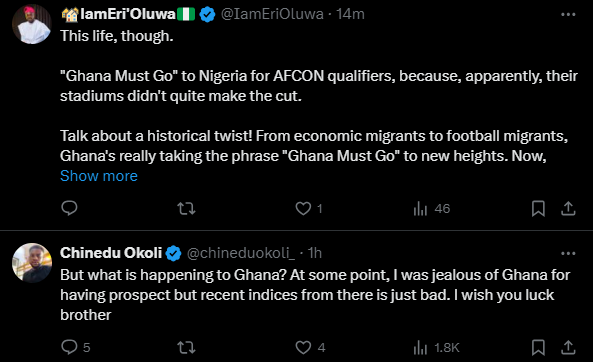
Task: Visit the @chineduokoli_ handle link
Action: [x=241, y=253]
